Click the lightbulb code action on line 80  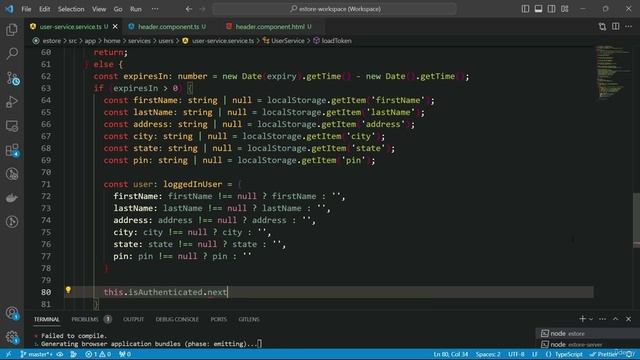[68, 290]
